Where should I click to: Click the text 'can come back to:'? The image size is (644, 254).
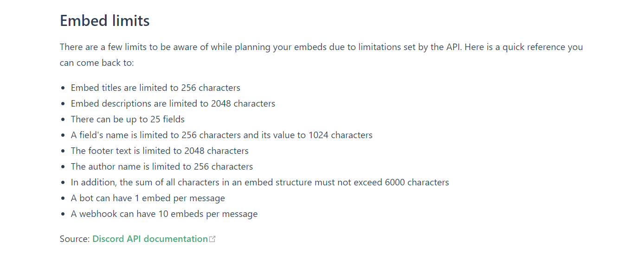(x=97, y=63)
